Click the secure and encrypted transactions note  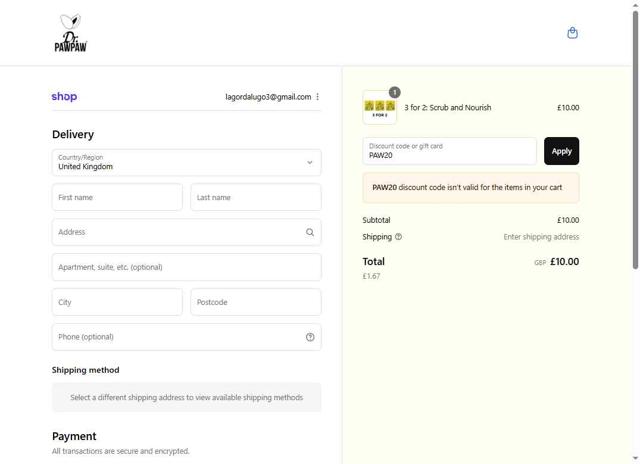pos(120,451)
